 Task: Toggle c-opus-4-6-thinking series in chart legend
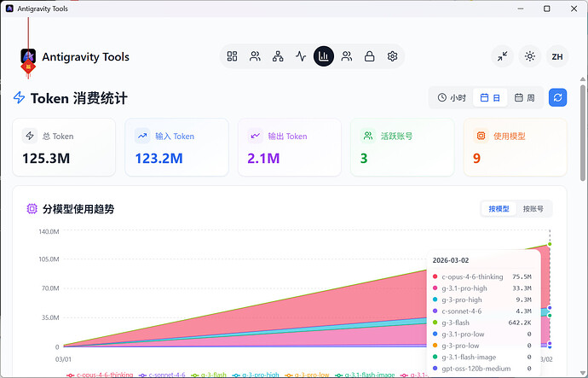coord(100,375)
